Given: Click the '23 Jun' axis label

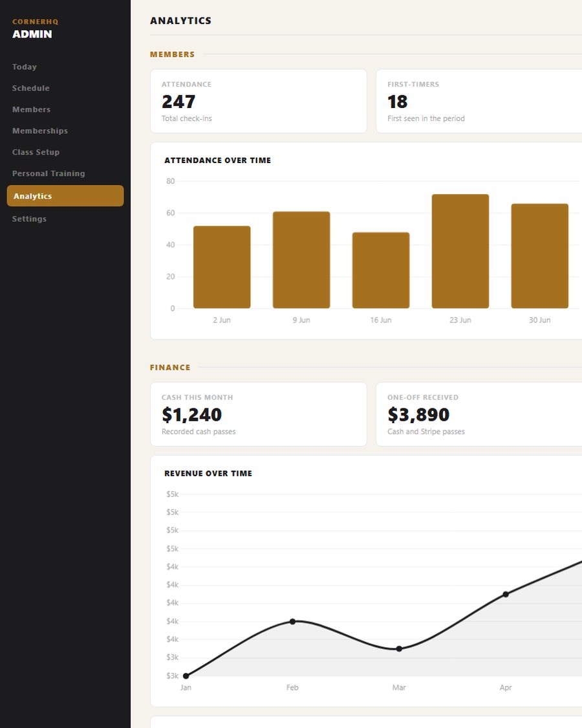Looking at the screenshot, I should 460,320.
